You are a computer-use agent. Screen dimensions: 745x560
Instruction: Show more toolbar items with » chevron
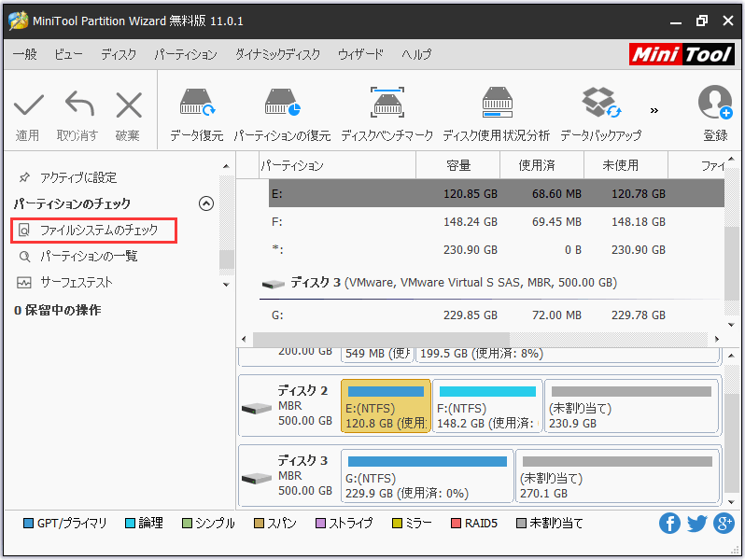[654, 111]
